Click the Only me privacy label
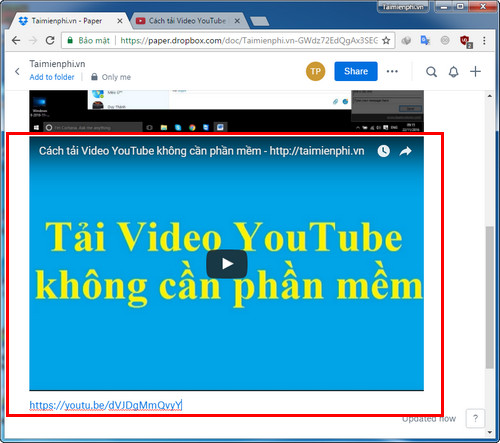The height and width of the screenshot is (443, 500). click(x=111, y=77)
